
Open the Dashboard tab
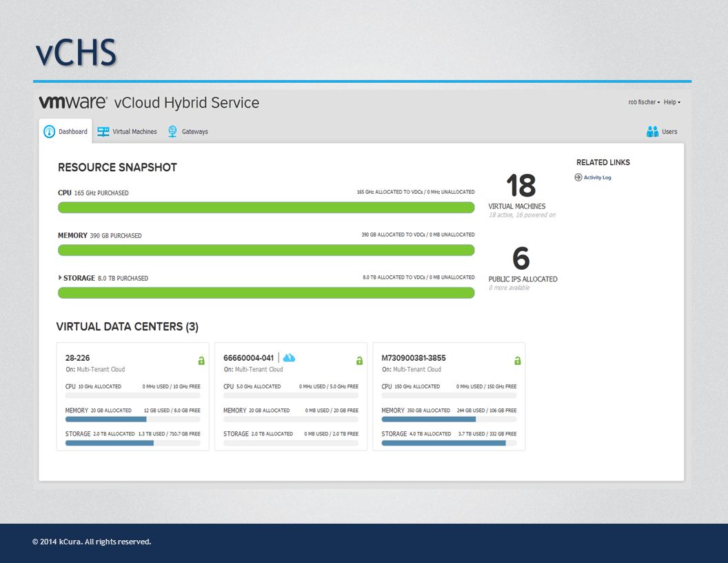(x=65, y=132)
